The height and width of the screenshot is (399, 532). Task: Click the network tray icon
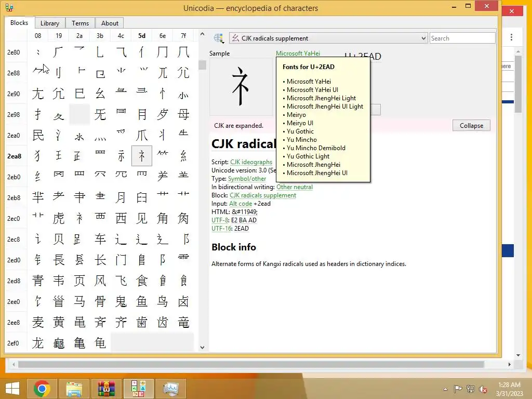pyautogui.click(x=471, y=389)
